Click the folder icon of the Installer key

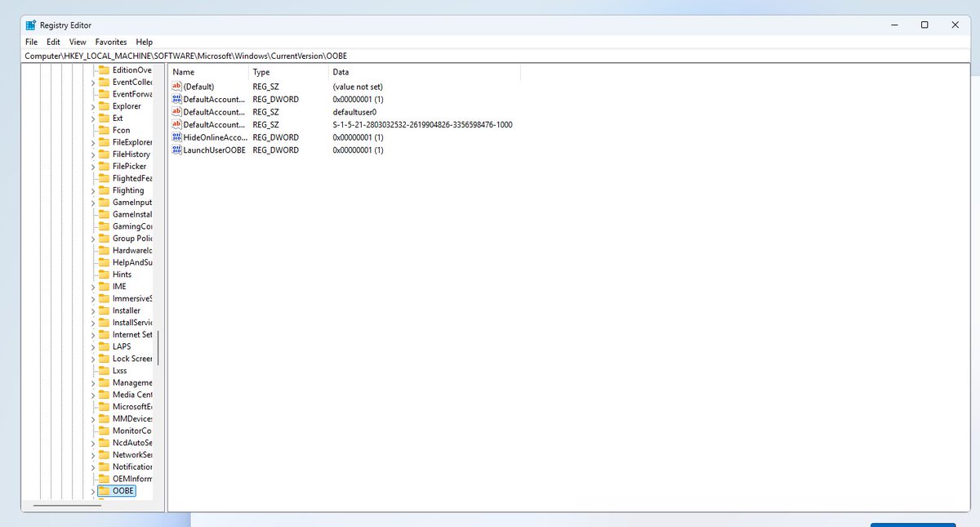click(x=104, y=310)
